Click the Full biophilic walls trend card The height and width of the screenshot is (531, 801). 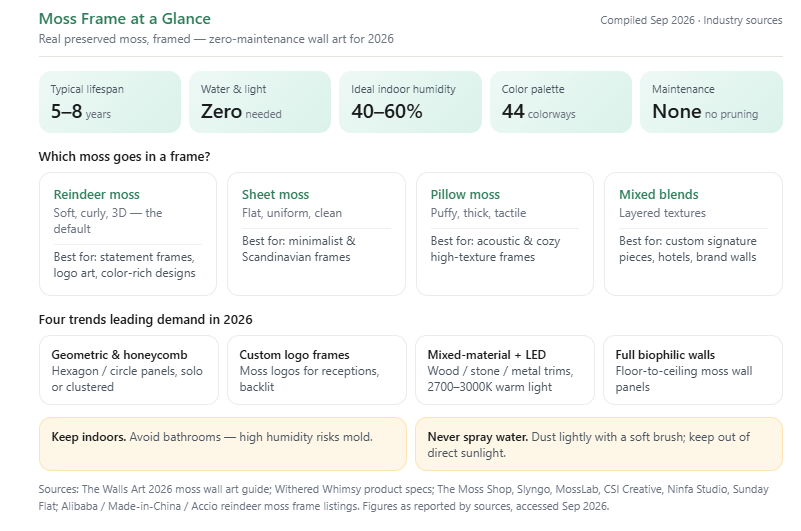coord(693,370)
